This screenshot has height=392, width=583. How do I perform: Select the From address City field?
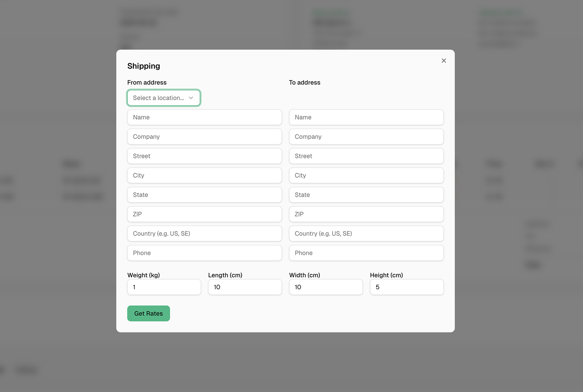coord(204,175)
